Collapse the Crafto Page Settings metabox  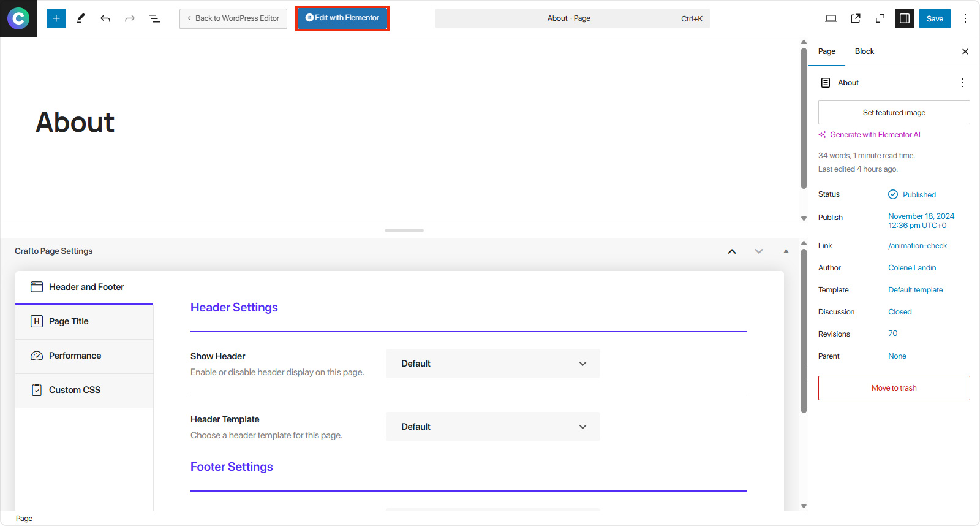pos(786,251)
